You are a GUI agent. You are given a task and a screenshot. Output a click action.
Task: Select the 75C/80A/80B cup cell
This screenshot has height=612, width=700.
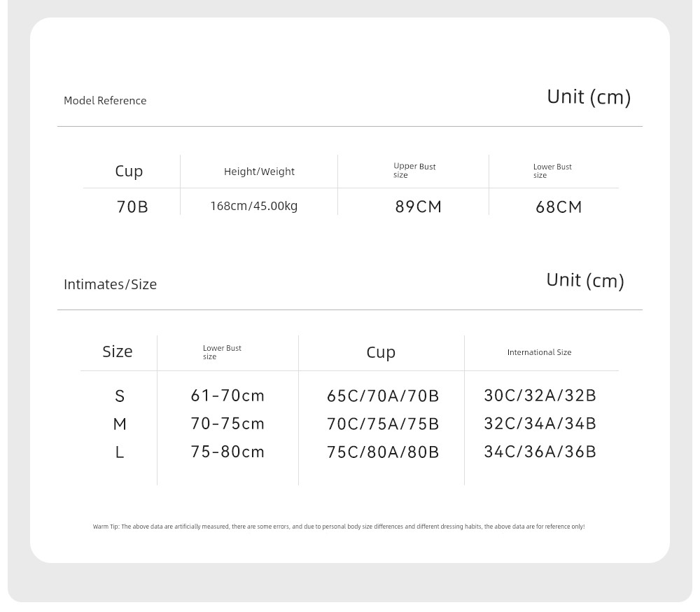(383, 452)
